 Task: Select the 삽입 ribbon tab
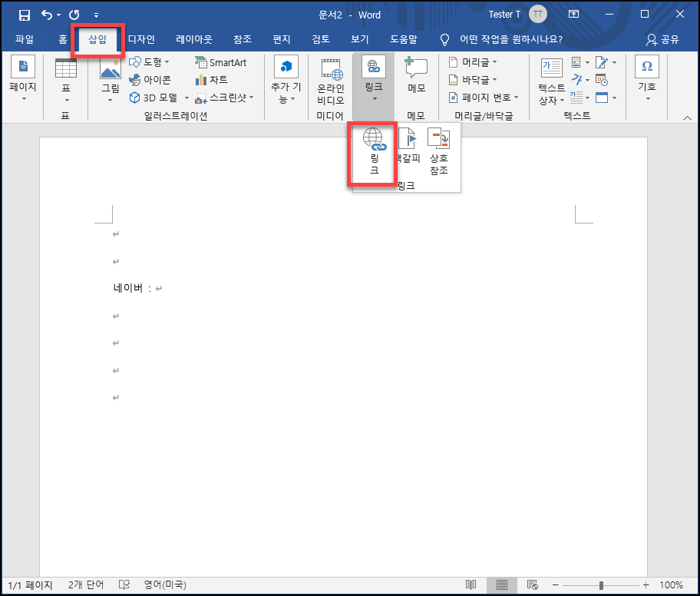[x=97, y=39]
